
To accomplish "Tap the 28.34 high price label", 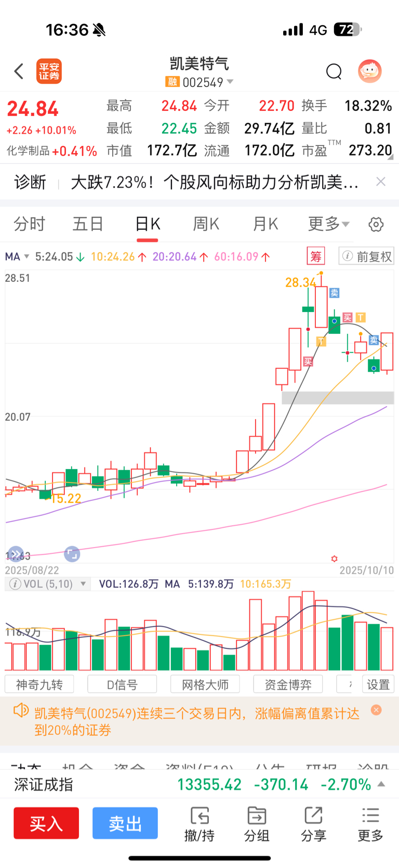I will (x=301, y=282).
